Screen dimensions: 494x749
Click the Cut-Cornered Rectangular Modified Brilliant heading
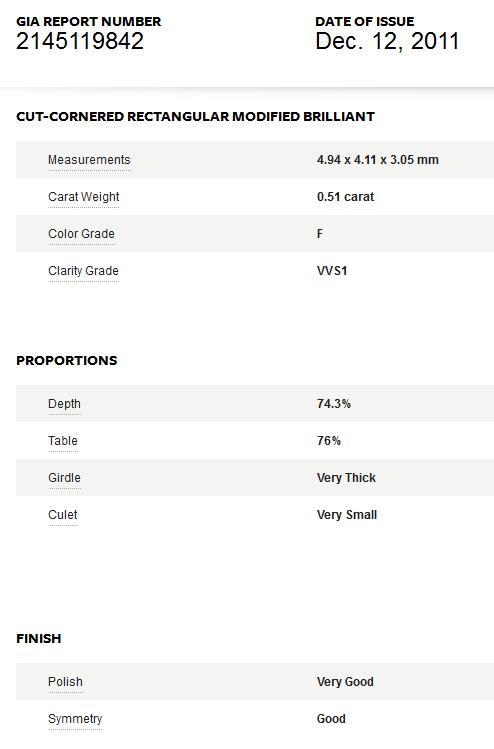195,117
